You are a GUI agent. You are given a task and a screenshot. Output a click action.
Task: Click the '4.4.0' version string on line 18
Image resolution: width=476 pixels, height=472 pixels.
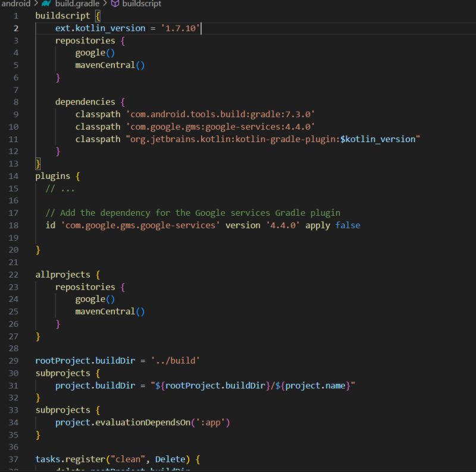pyautogui.click(x=283, y=225)
